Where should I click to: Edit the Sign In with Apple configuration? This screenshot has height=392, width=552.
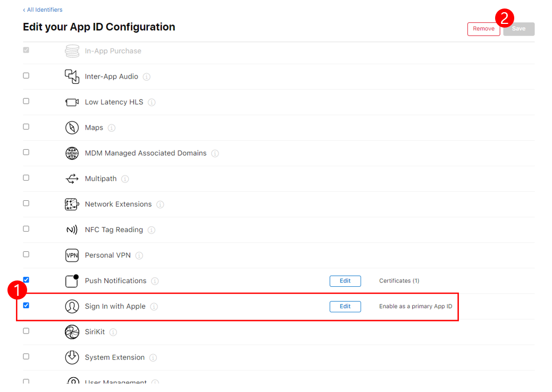pos(345,306)
